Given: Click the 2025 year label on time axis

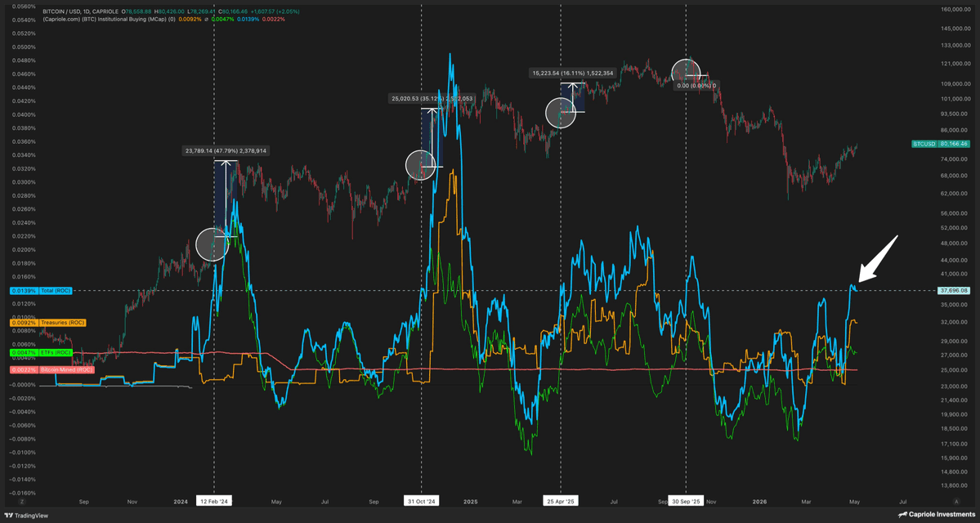Looking at the screenshot, I should coord(471,502).
